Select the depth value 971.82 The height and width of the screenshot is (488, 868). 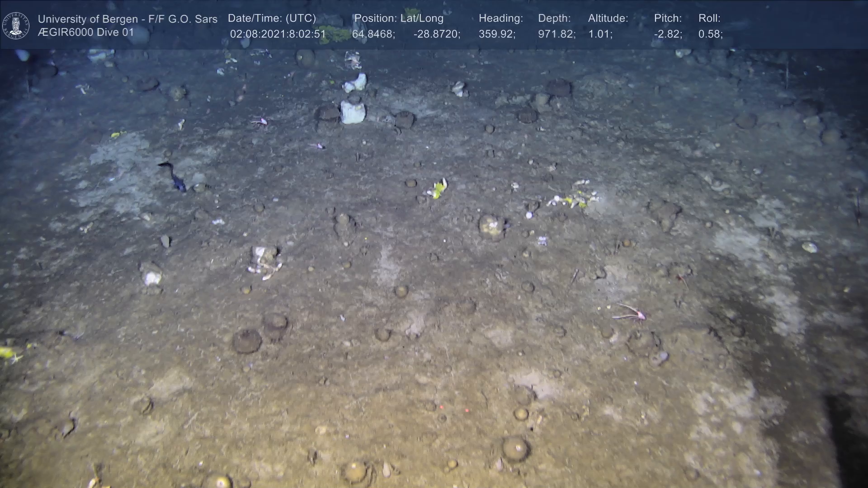(x=556, y=34)
